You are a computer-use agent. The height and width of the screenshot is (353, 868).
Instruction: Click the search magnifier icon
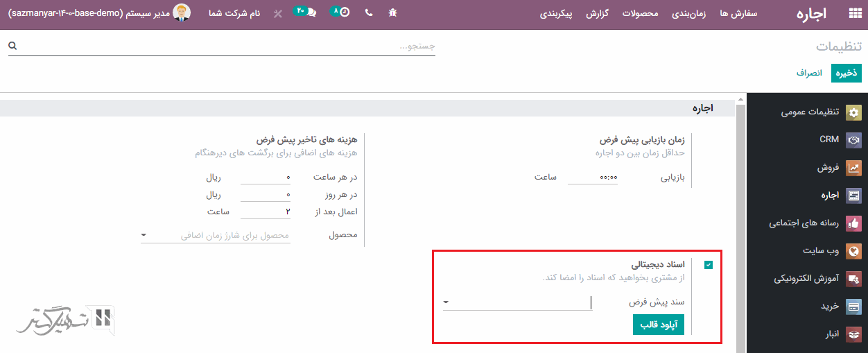click(12, 46)
